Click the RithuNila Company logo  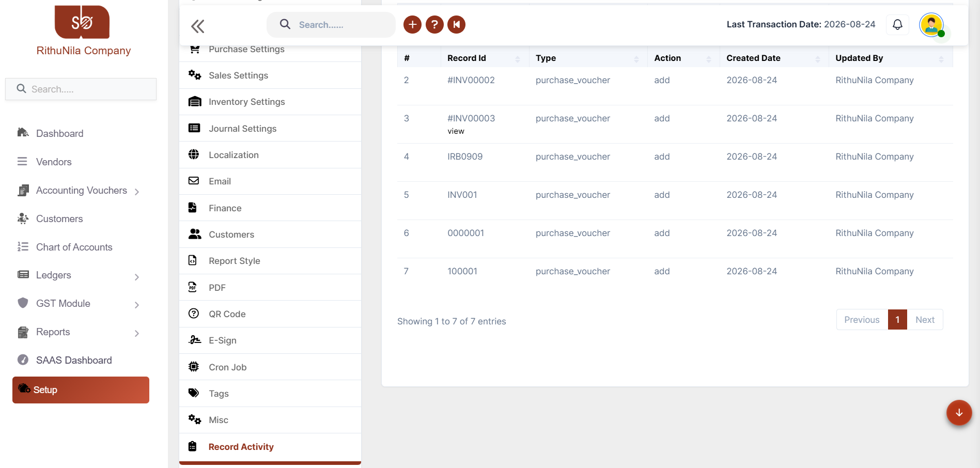click(x=82, y=22)
